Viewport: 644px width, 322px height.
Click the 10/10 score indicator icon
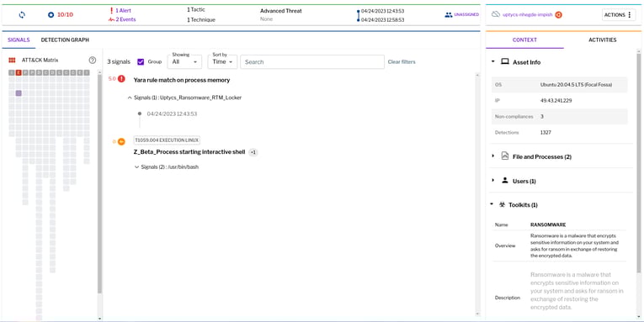[x=51, y=15]
